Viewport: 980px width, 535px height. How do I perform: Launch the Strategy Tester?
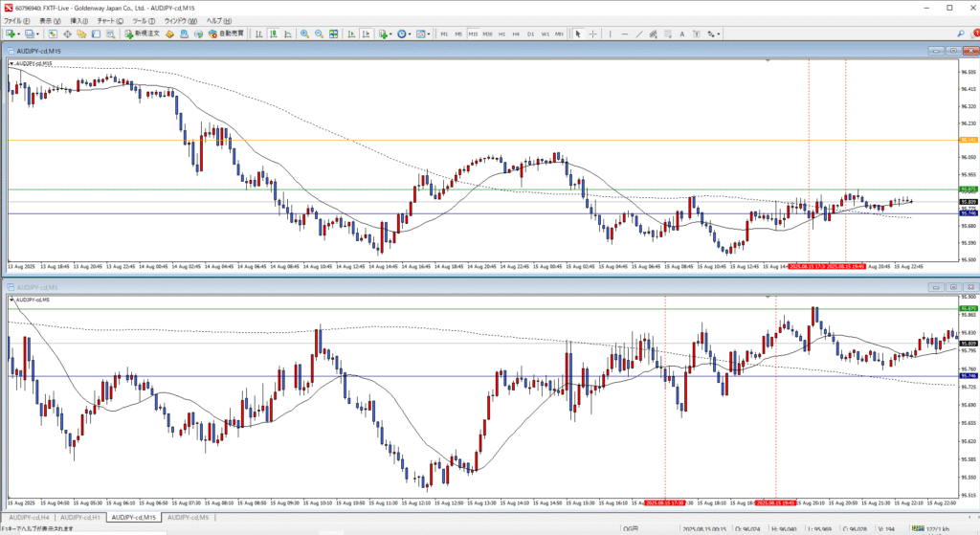pos(111,33)
